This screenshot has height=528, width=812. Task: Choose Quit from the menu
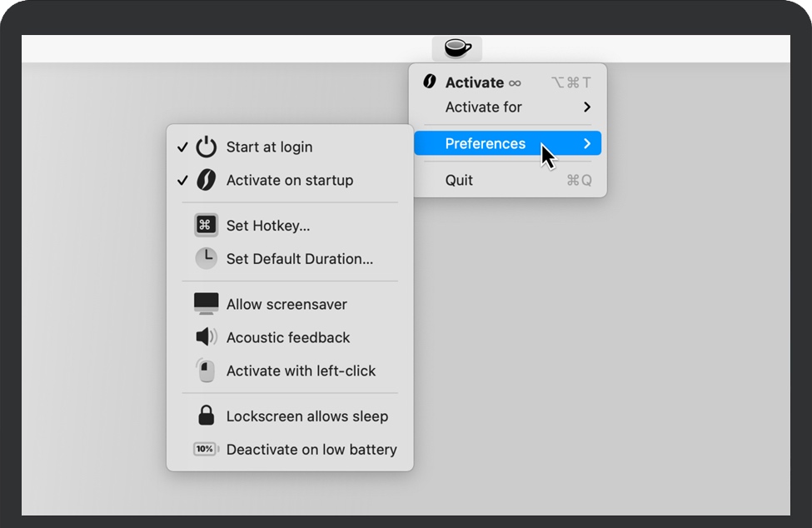[459, 180]
